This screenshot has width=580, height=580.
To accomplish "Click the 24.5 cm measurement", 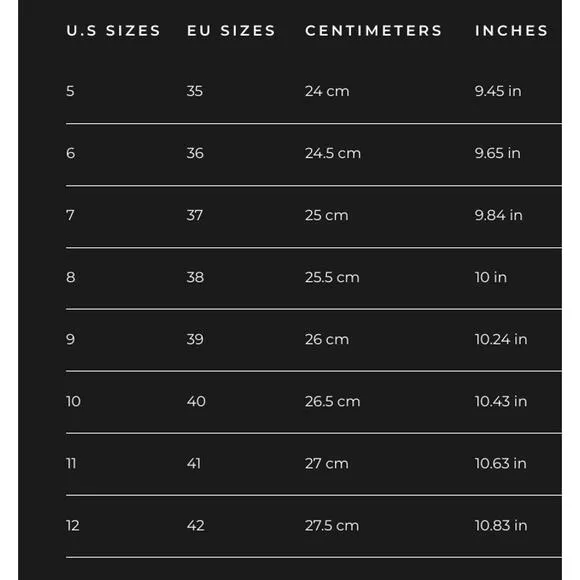I will click(333, 153).
